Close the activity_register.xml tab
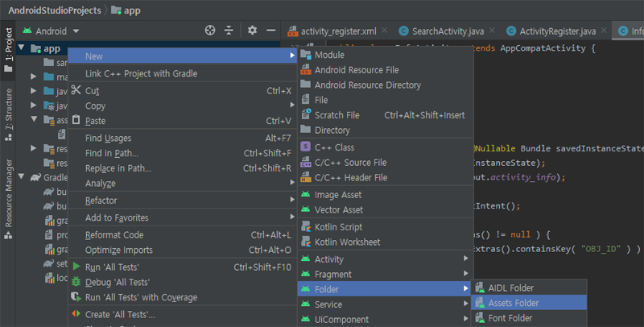 coord(385,31)
